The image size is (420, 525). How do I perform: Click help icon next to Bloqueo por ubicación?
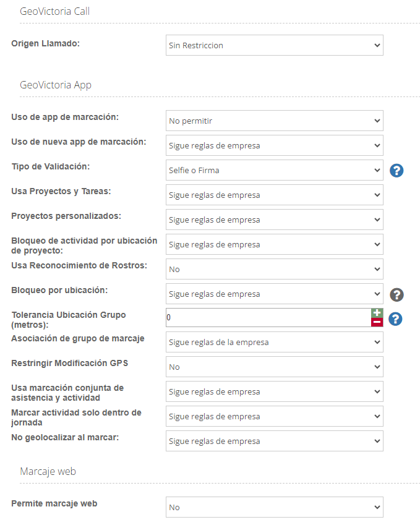tap(396, 294)
